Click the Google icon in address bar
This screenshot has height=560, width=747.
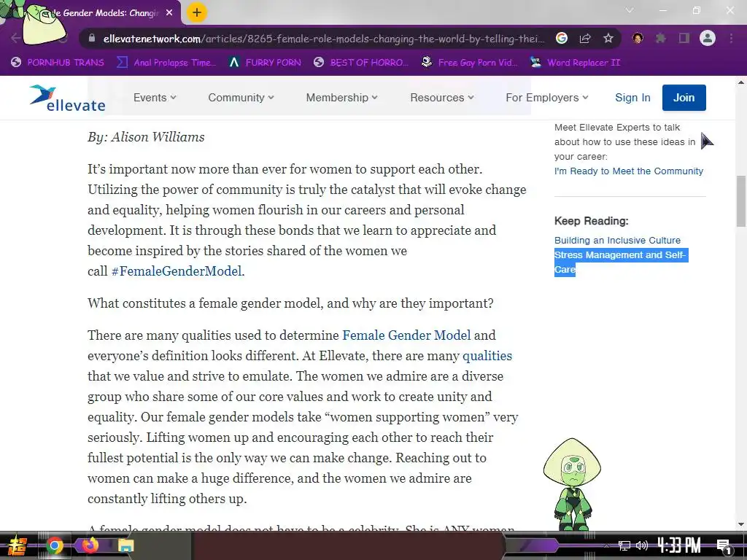pos(562,38)
